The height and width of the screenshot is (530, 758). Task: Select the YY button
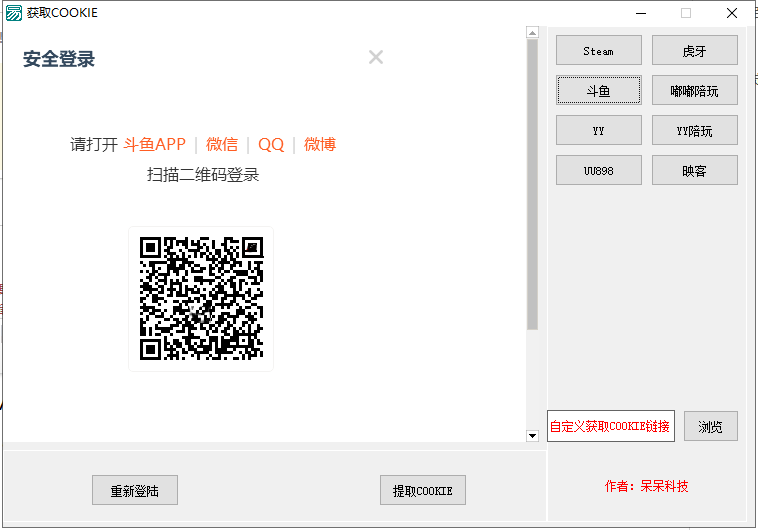598,130
